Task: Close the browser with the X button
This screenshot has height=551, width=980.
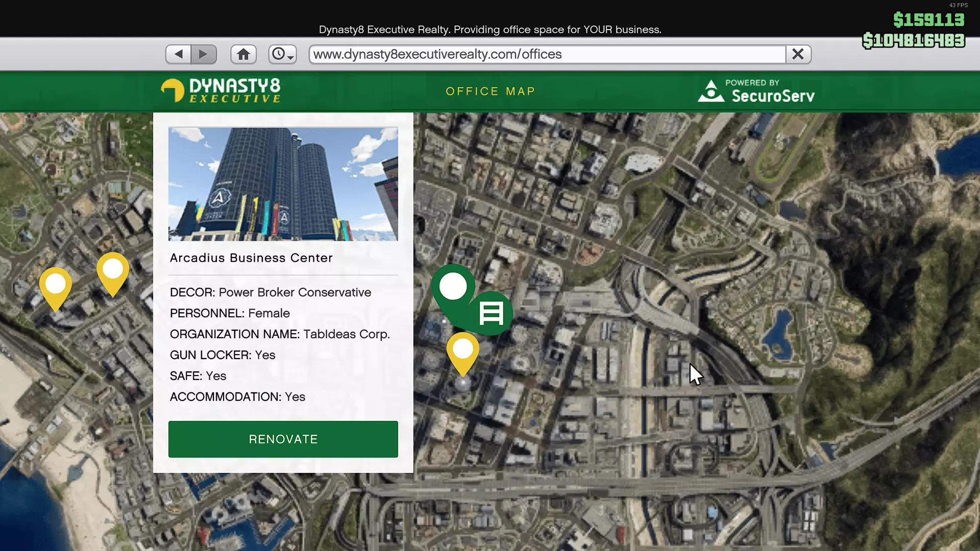Action: point(798,54)
